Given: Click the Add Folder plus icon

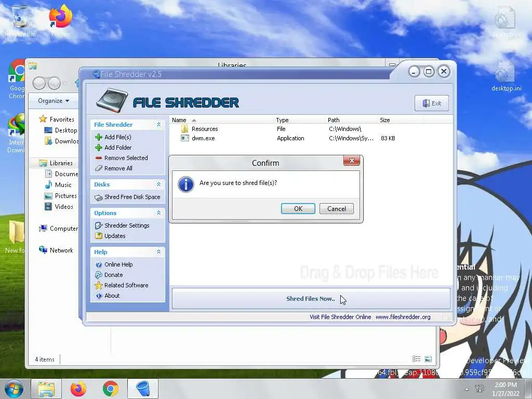Looking at the screenshot, I should click(x=99, y=148).
